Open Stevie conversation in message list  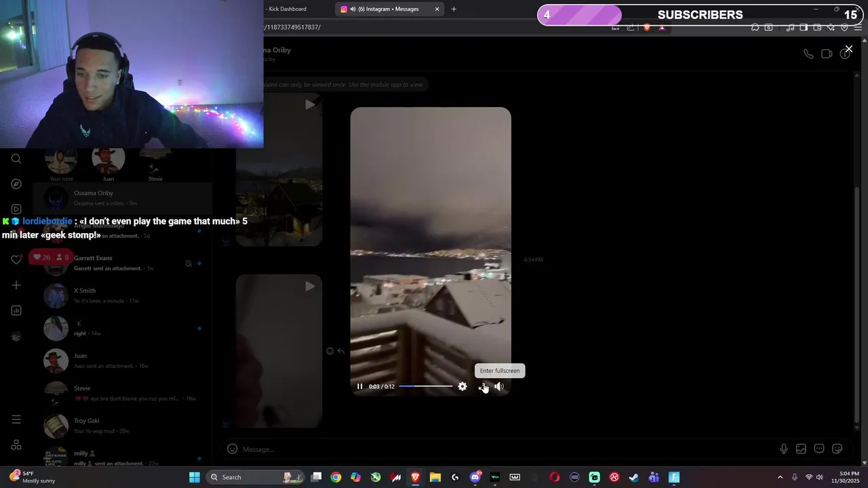point(122,393)
